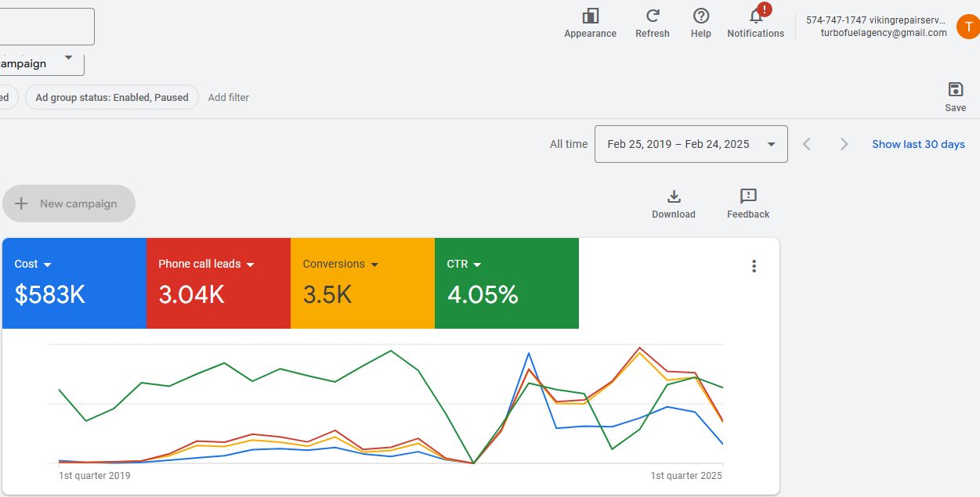
Task: Click the 3.5K conversions value
Action: click(x=327, y=295)
